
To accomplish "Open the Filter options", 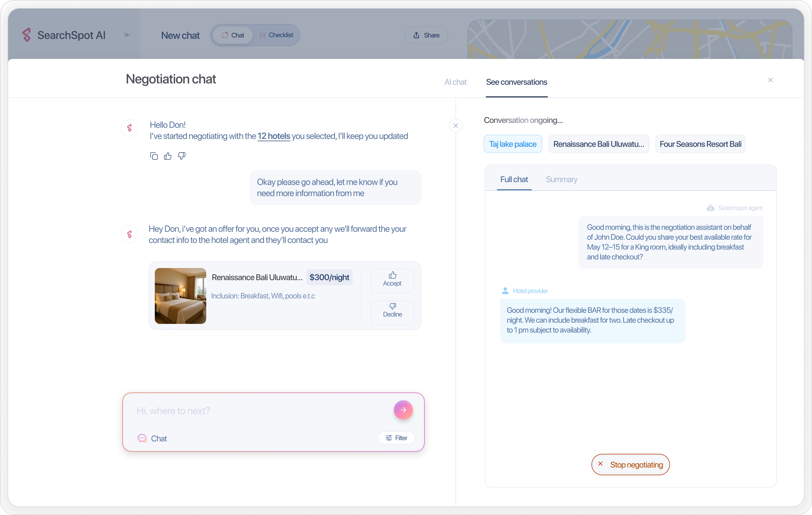I will (x=396, y=438).
